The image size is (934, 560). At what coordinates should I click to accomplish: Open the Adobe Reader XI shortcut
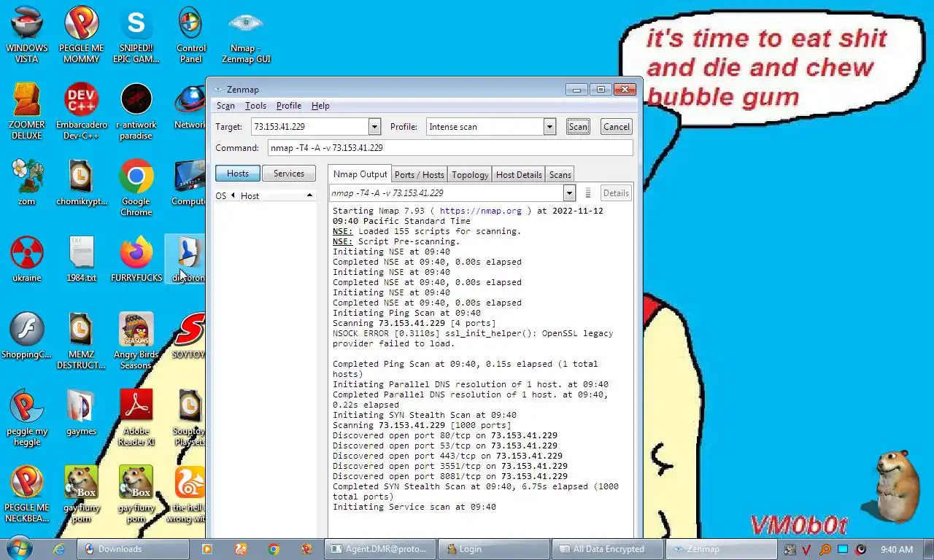(136, 417)
